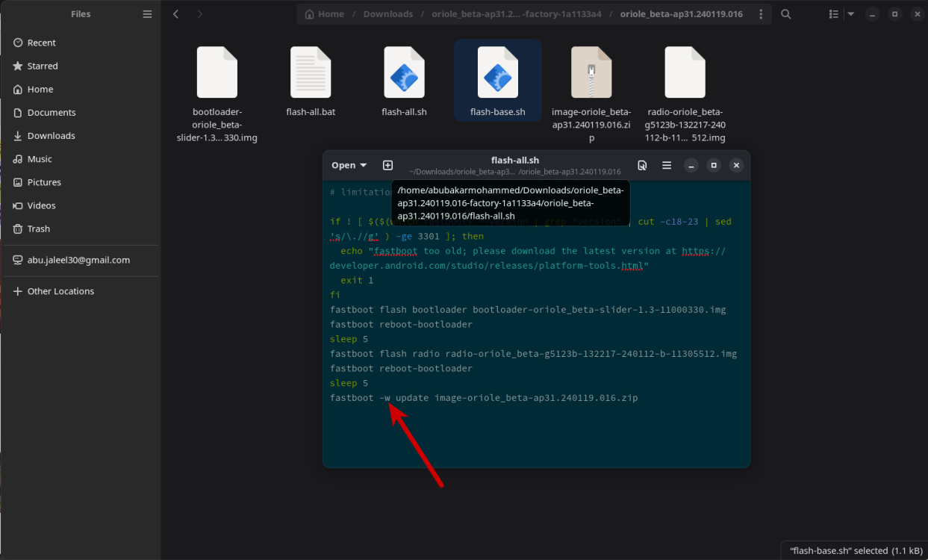This screenshot has width=928, height=560.
Task: Open the abu.jaleel30@gmail.com account location
Action: (78, 260)
